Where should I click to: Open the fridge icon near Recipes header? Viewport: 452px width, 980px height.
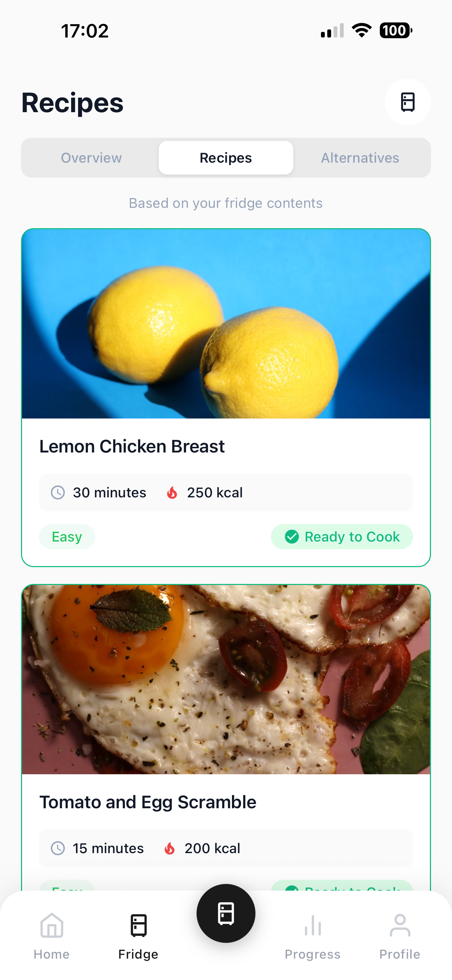[408, 102]
